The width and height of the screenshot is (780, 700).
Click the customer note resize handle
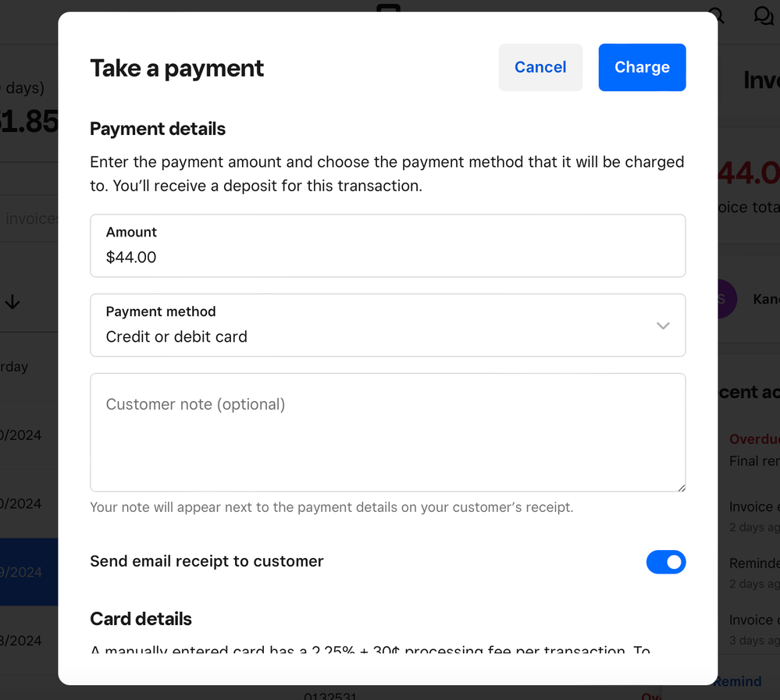[x=680, y=486]
